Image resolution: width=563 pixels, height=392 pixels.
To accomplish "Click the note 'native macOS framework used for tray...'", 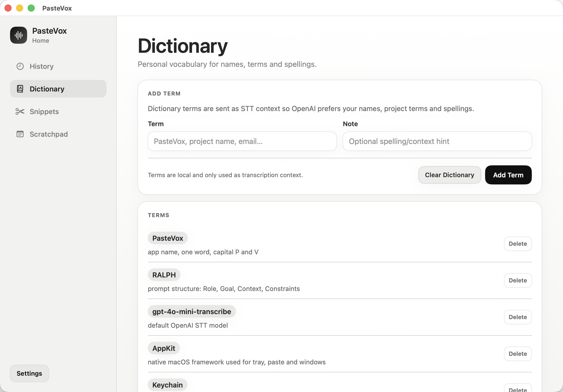I will [237, 362].
